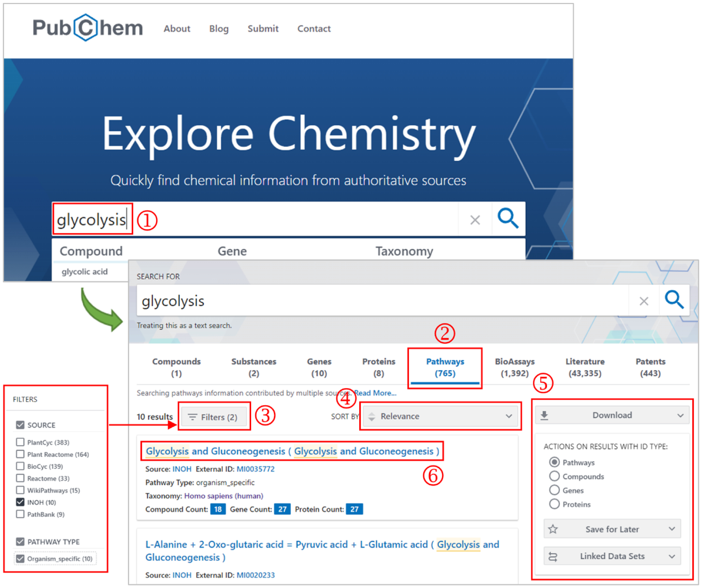Uncheck Organism_specific (10) filter
The height and width of the screenshot is (588, 701).
(20, 559)
